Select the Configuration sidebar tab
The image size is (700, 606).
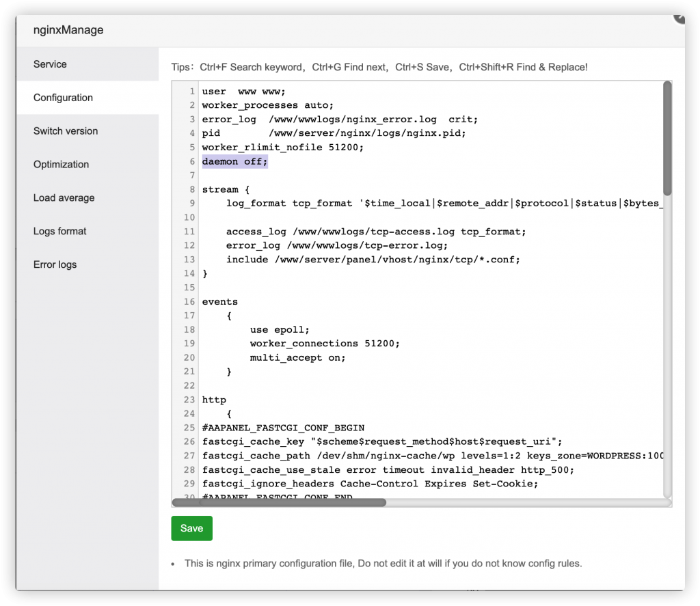tap(63, 98)
